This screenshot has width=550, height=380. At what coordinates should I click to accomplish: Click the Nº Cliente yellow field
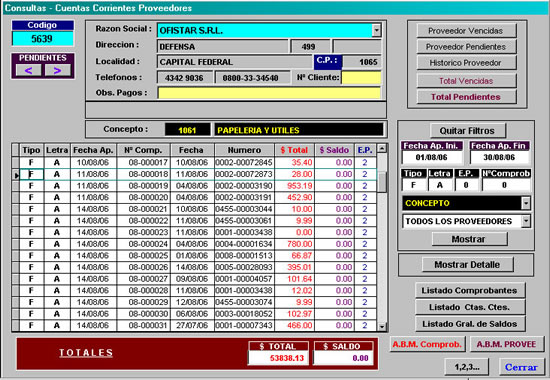[x=361, y=78]
